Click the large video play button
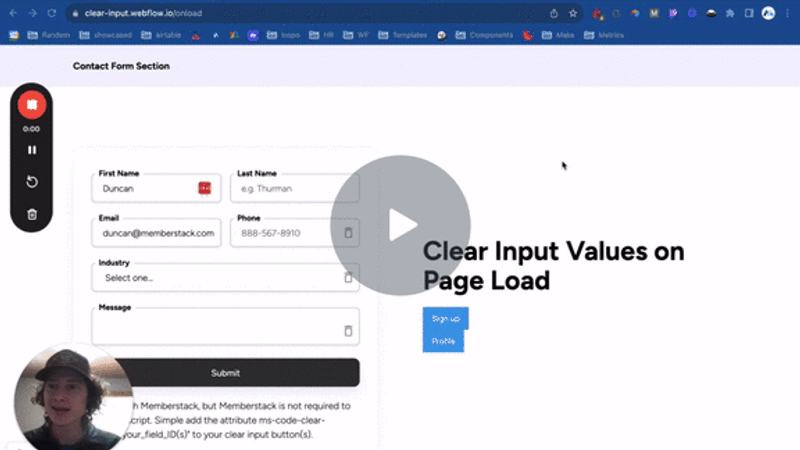800x450 pixels. [401, 225]
